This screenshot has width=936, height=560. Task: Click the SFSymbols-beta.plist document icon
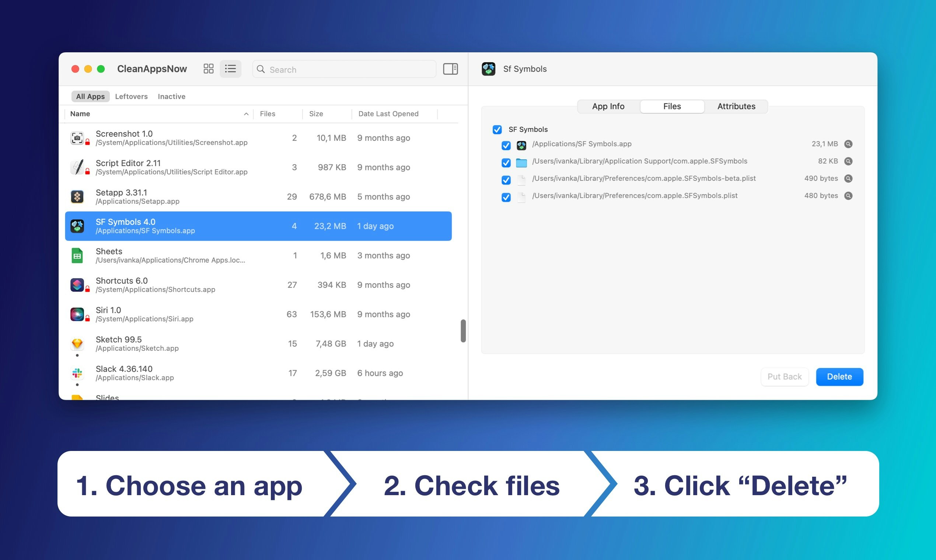[x=521, y=180]
